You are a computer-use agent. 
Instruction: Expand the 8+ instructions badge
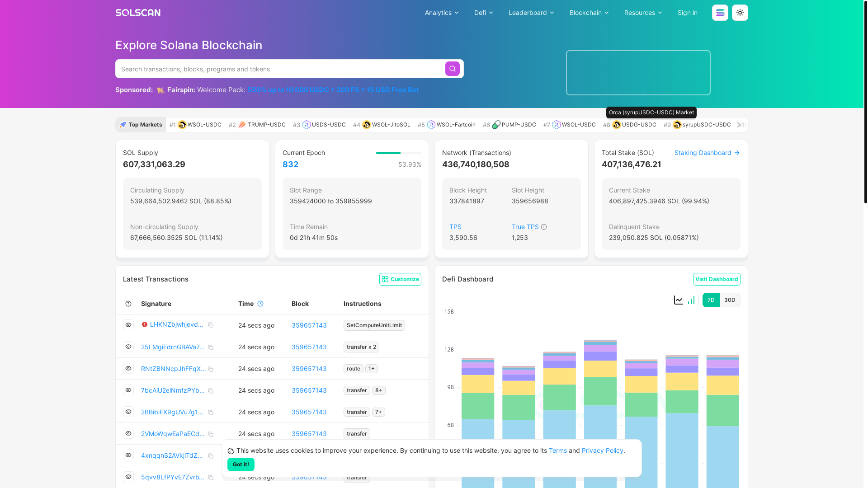[379, 390]
